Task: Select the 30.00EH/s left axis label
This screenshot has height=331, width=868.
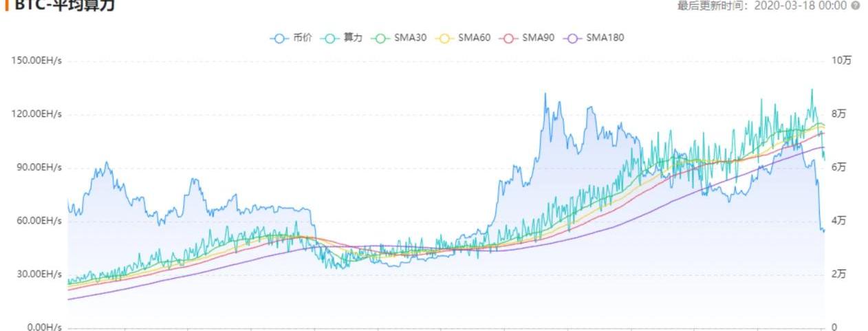Action: pos(39,274)
